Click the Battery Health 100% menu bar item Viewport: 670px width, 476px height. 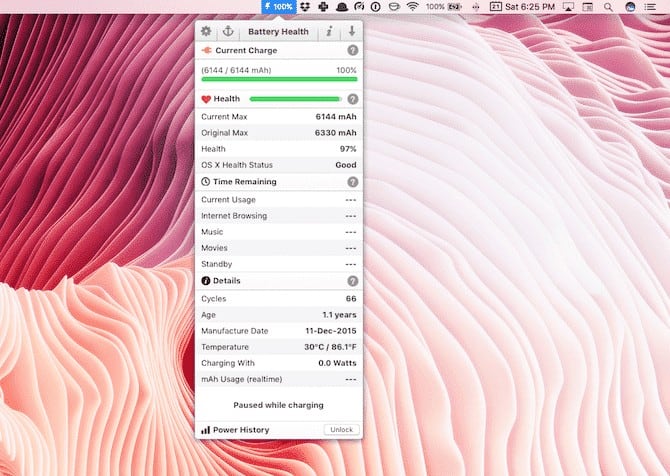[x=278, y=6]
